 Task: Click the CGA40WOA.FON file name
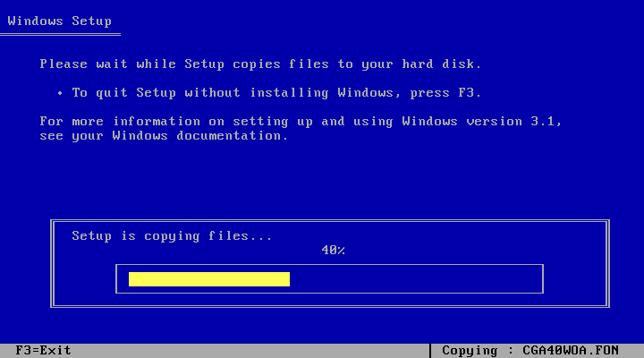point(571,351)
